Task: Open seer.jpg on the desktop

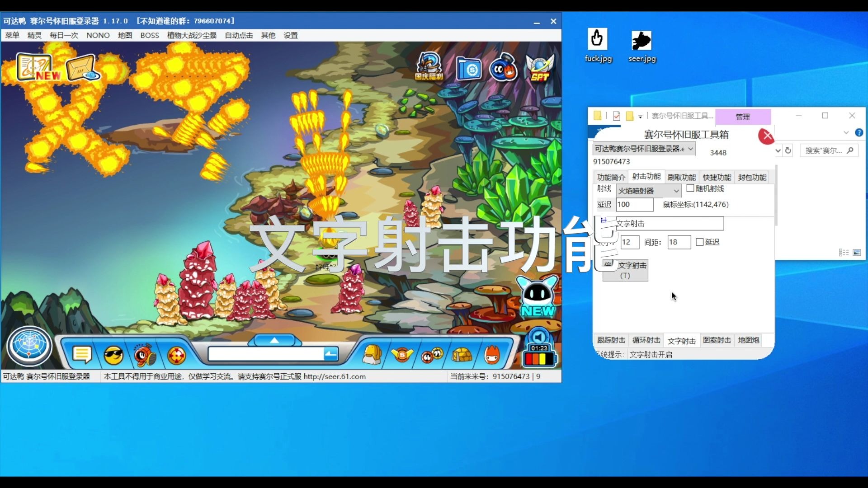Action: click(642, 47)
